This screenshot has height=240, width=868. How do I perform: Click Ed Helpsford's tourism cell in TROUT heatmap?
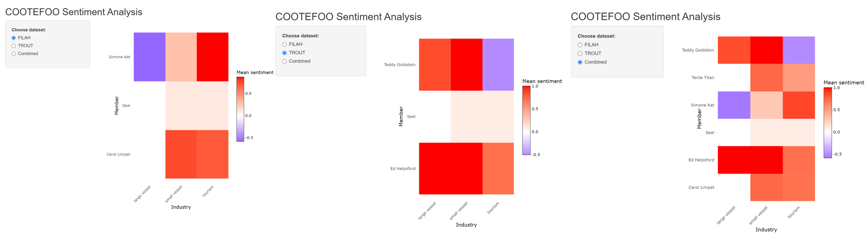(498, 169)
